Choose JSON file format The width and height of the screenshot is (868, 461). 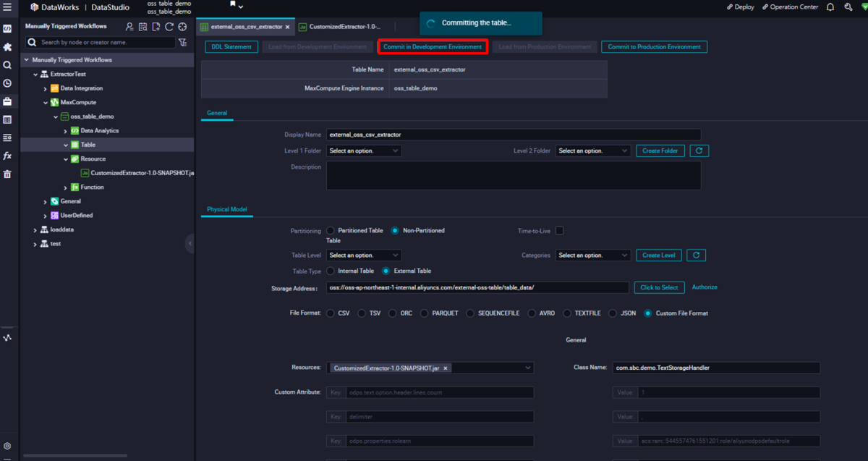click(613, 313)
